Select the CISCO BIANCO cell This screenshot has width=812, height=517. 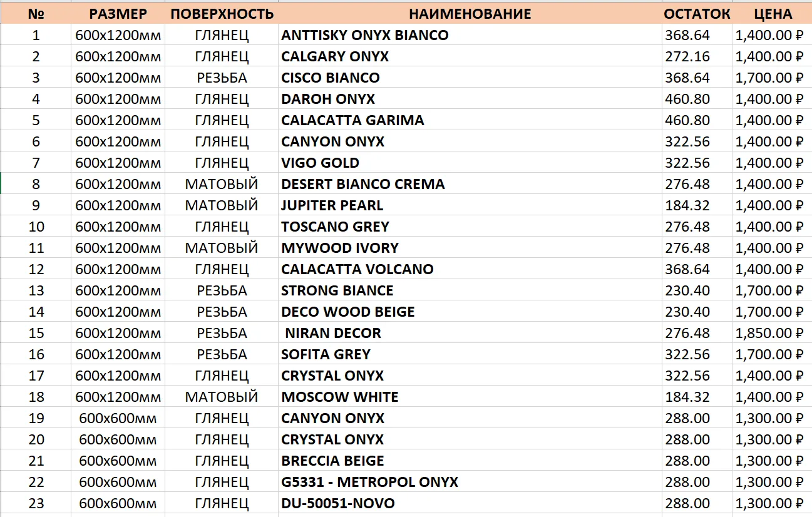470,78
